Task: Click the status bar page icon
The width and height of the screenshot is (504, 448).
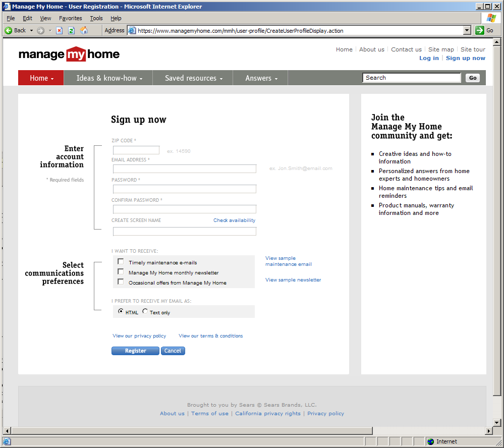Action: (7, 441)
